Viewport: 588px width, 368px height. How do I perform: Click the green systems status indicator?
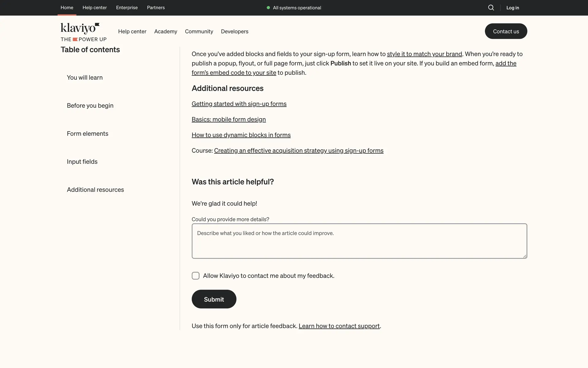[x=268, y=8]
